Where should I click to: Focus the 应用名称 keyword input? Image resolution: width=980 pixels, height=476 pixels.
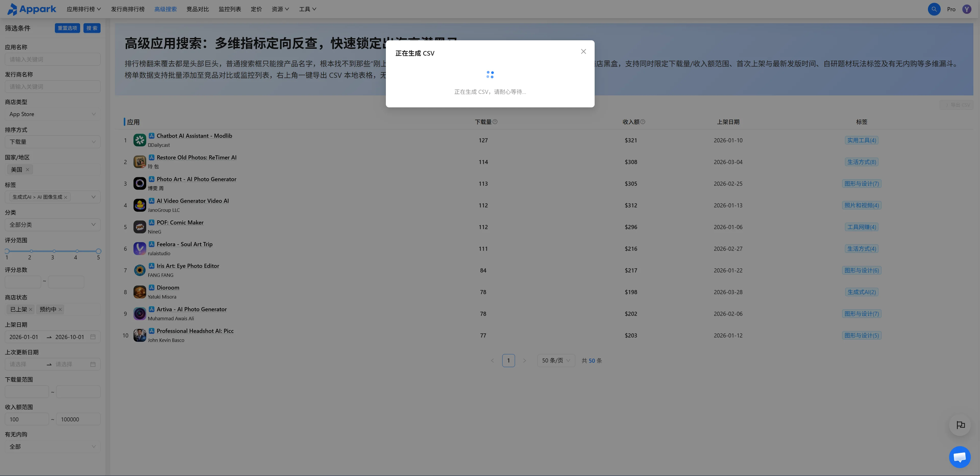click(53, 59)
